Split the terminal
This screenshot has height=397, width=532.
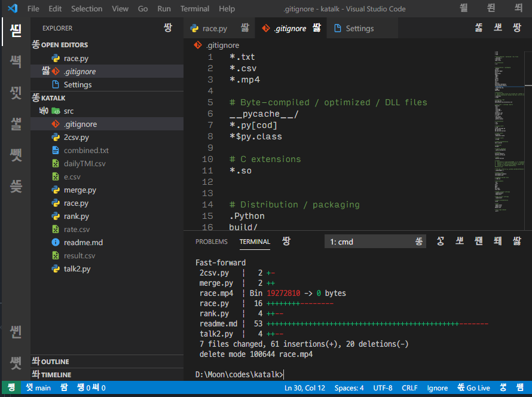coord(460,242)
